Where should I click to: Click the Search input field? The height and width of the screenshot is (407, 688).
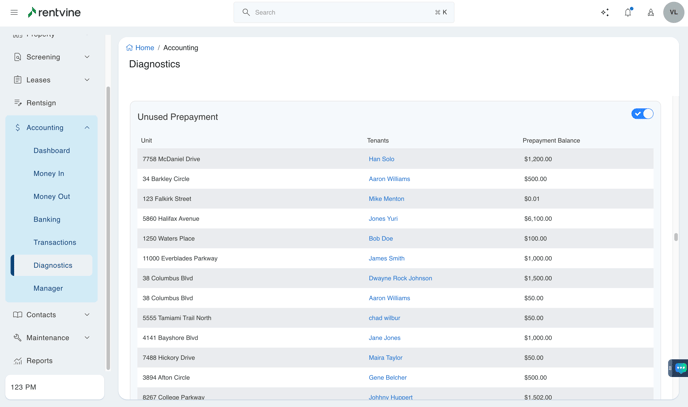[343, 13]
